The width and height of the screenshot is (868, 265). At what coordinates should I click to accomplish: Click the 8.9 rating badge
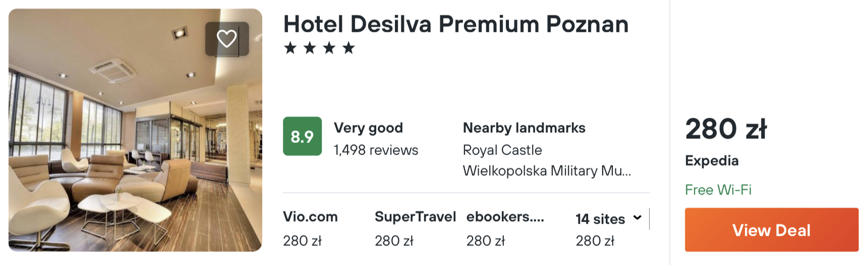(302, 136)
